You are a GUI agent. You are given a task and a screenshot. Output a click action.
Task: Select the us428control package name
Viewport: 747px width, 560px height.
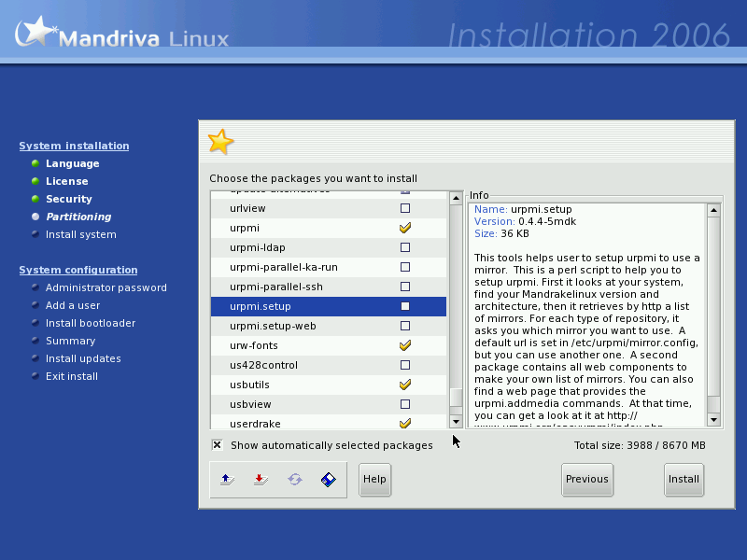click(263, 365)
